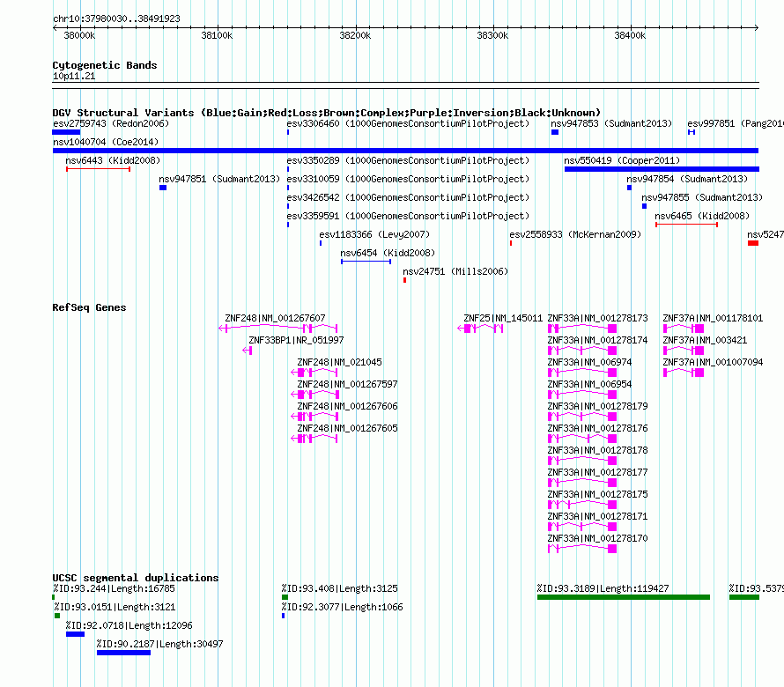Click the ZNF248|NM_001267597 transcript label

click(347, 384)
